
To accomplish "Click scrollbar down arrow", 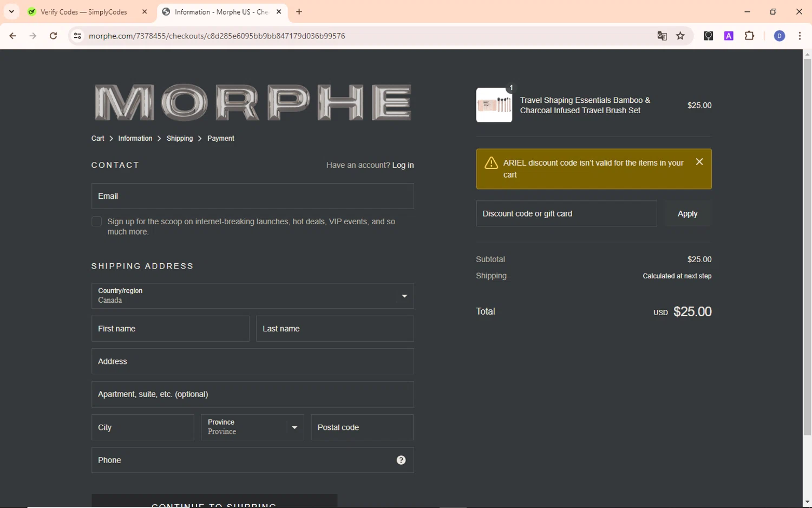I will tap(807, 503).
